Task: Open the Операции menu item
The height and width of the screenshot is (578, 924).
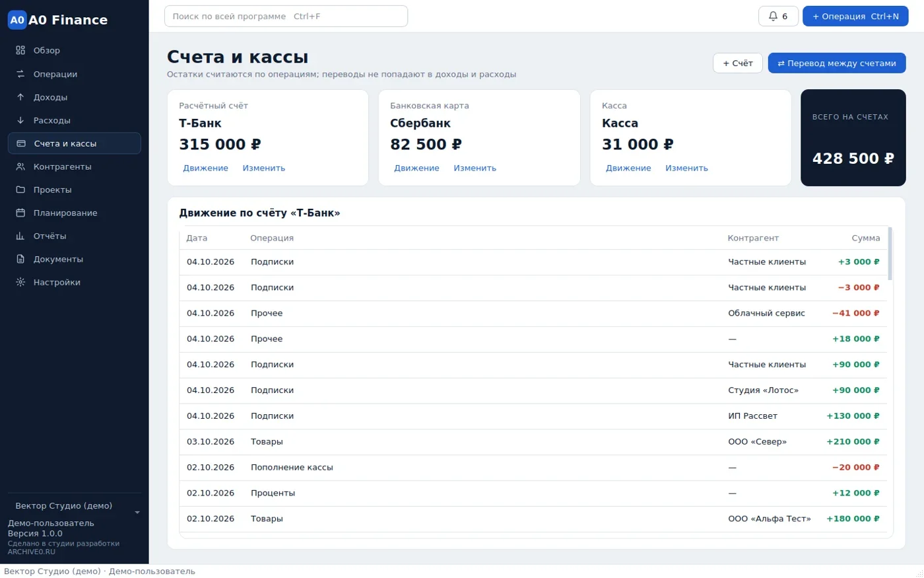Action: click(74, 74)
